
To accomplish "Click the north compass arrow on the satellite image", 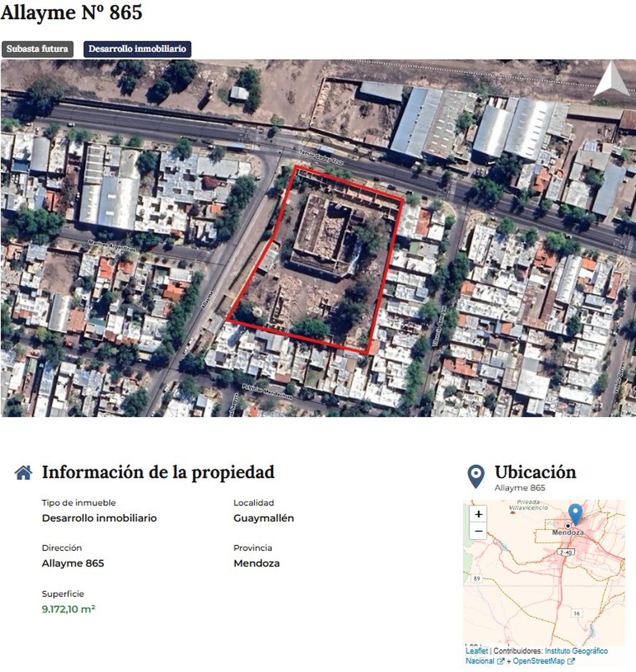I will [611, 78].
